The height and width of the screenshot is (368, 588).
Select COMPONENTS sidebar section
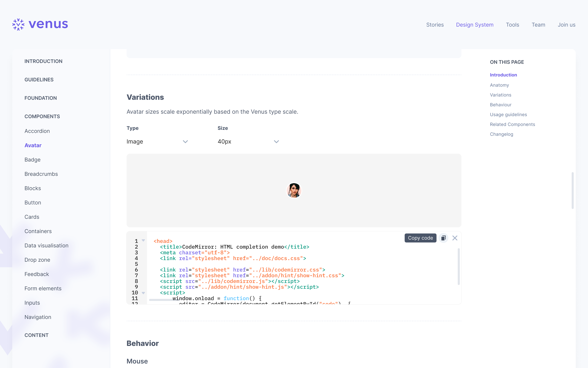(42, 116)
